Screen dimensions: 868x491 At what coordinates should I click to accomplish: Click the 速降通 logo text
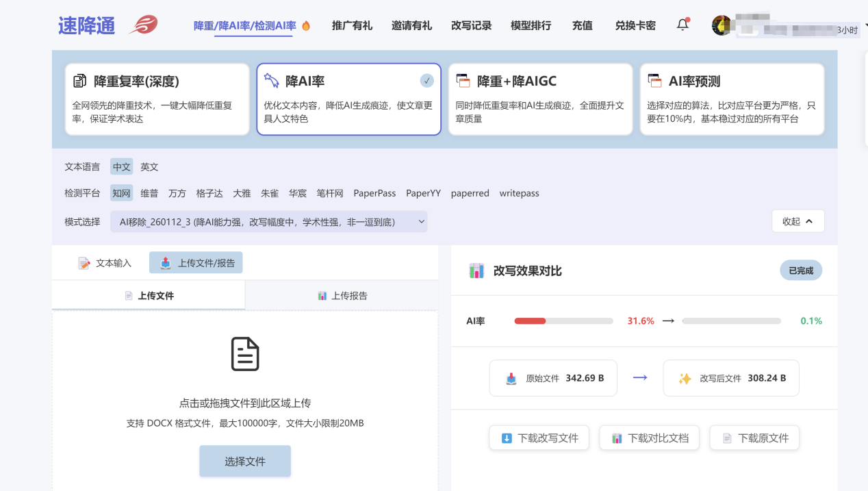click(86, 25)
